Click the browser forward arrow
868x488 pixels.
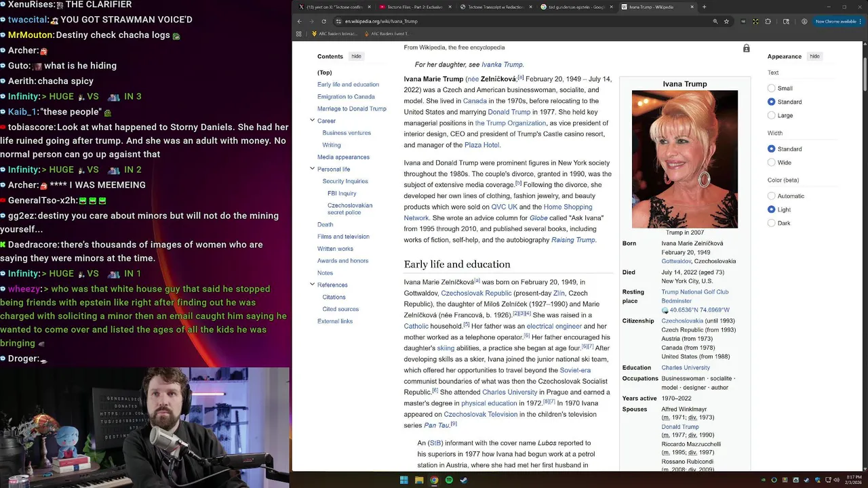(x=313, y=21)
